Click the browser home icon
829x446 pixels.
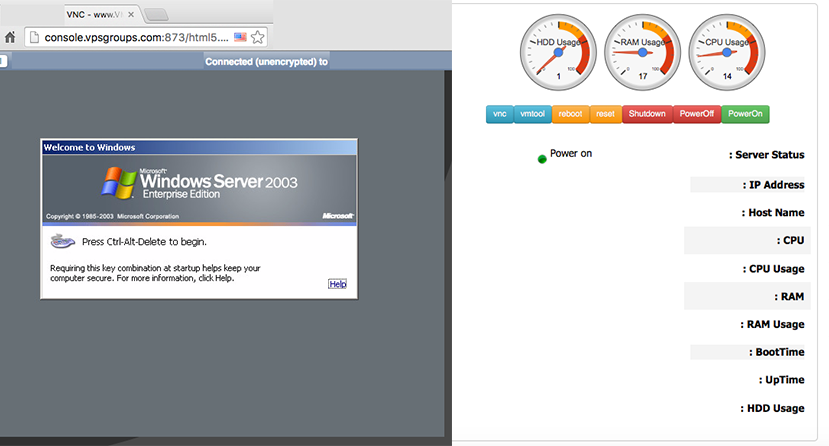[10, 37]
